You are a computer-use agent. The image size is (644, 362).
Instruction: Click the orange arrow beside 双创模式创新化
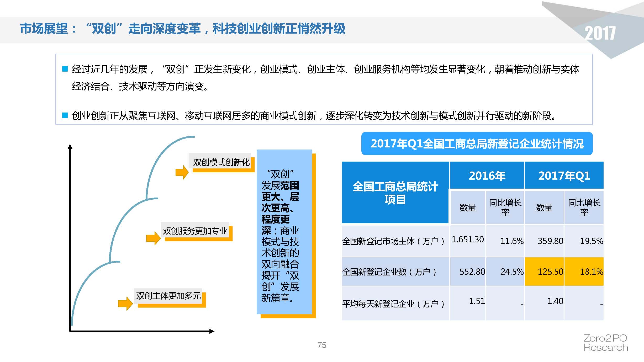[x=182, y=172]
